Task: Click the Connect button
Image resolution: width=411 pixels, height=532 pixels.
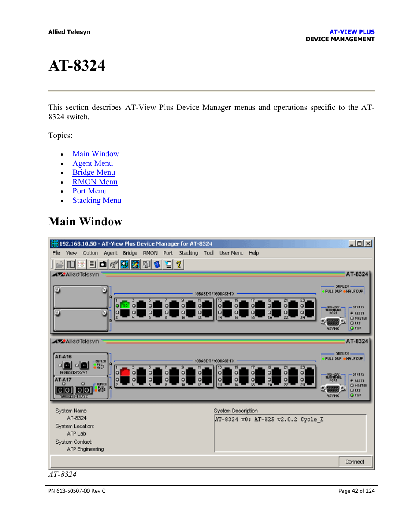Action: [355, 461]
